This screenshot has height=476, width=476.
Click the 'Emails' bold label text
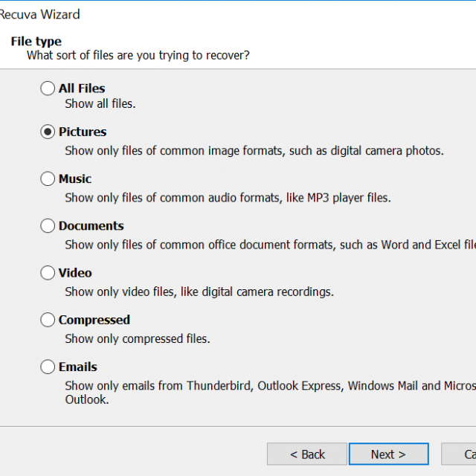(77, 367)
